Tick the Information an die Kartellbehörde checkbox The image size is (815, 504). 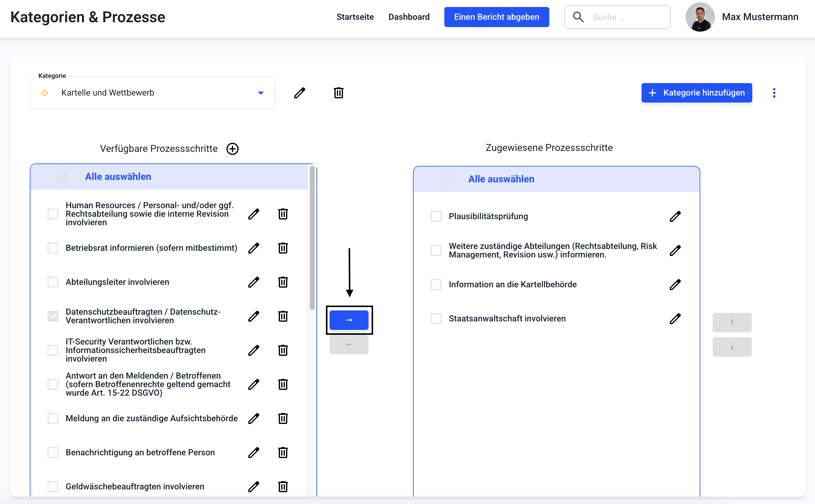(x=436, y=285)
